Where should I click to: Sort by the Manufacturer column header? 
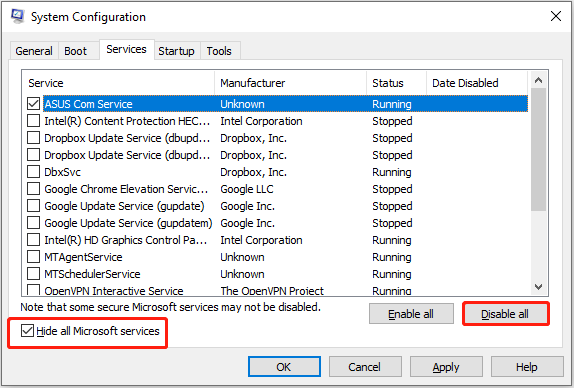[x=291, y=83]
